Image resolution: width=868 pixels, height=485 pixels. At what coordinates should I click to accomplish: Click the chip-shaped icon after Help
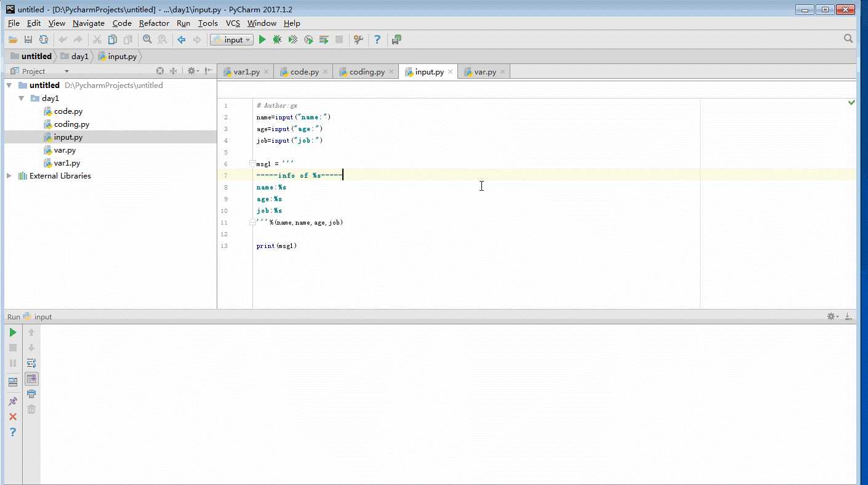[396, 39]
